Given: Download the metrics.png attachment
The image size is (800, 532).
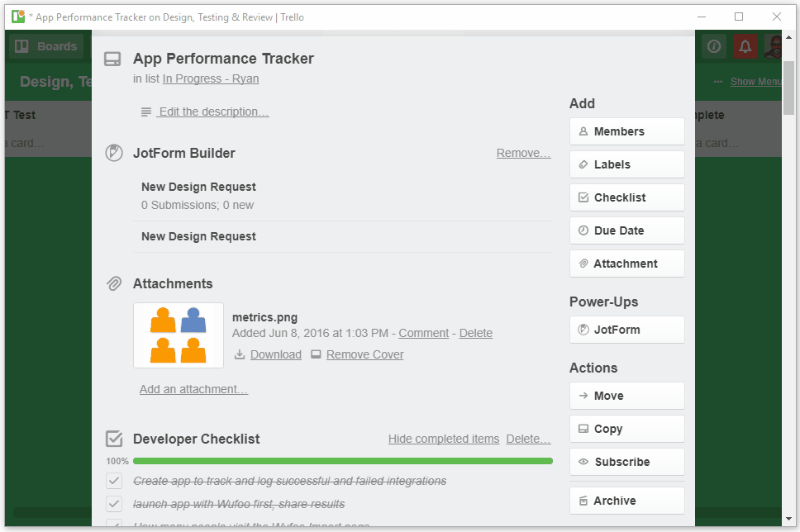Looking at the screenshot, I should 275,354.
